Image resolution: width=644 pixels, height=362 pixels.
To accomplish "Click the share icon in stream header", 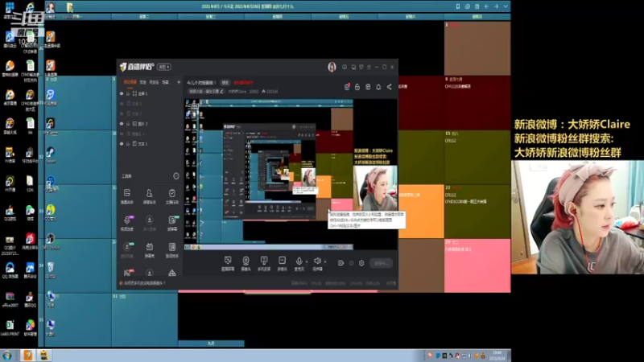I will [389, 87].
